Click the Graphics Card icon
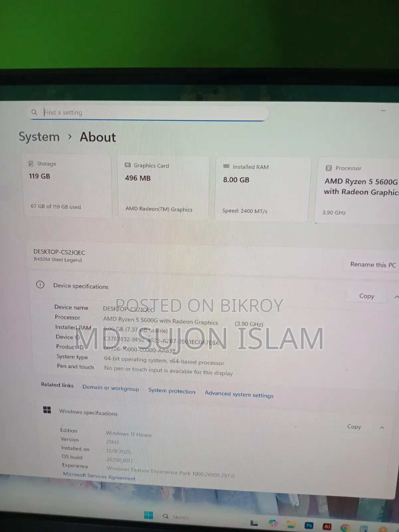Screen dimensions: 399x532 coord(128,165)
